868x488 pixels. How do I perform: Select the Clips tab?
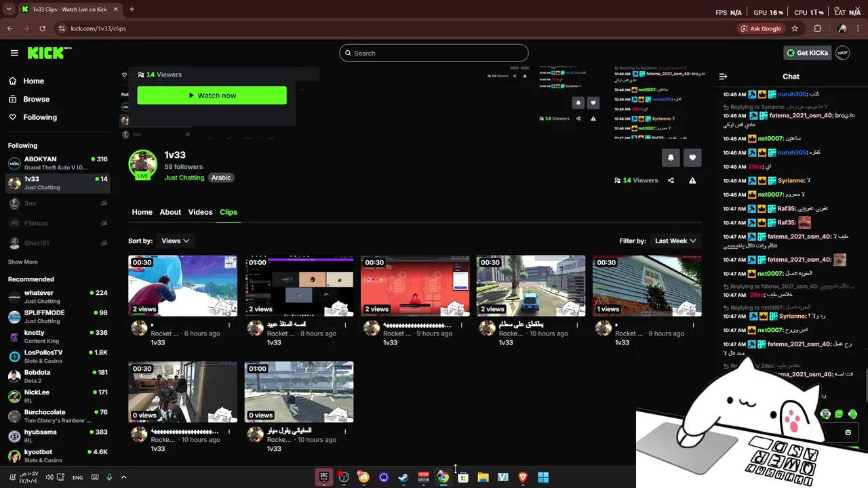229,212
